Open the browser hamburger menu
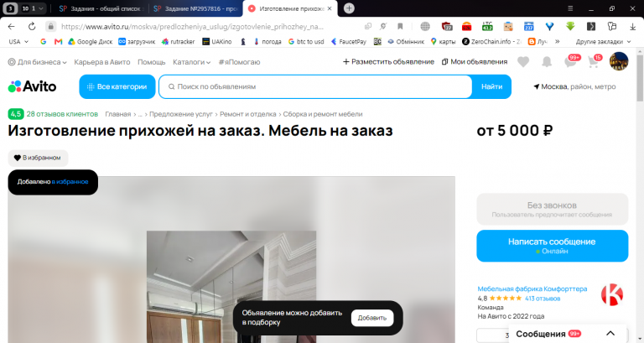The image size is (644, 343). 570,8
